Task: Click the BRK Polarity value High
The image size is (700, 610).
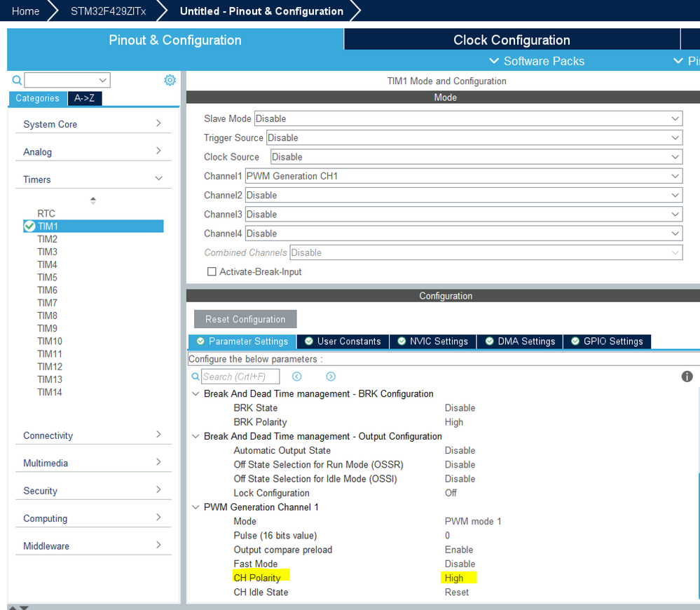Action: [454, 423]
